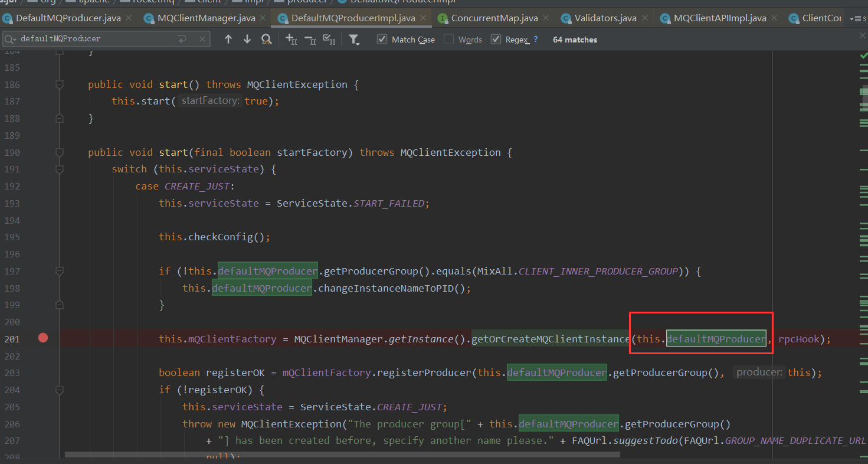The width and height of the screenshot is (868, 464).
Task: Jump to previous occurrence with the up arrow
Action: [228, 40]
